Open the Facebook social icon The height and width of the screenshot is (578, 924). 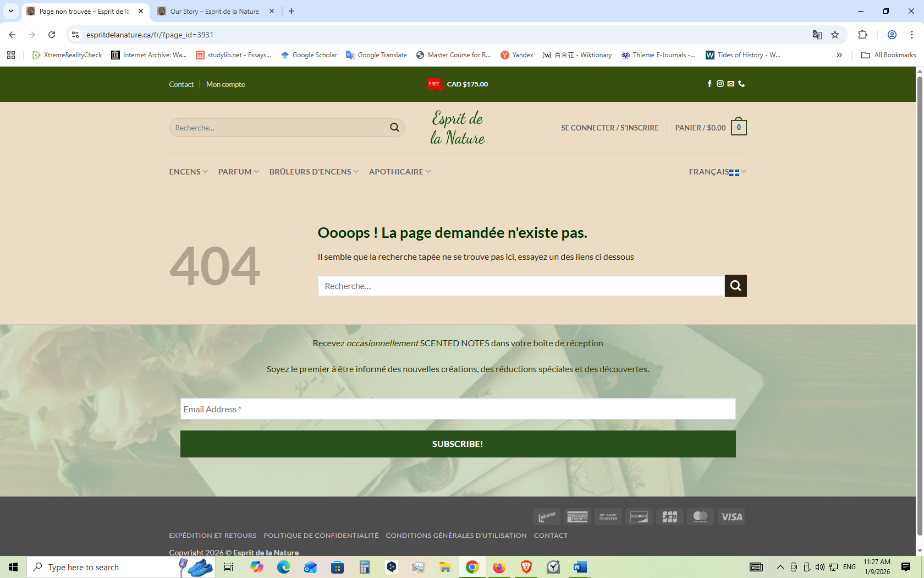click(x=710, y=84)
